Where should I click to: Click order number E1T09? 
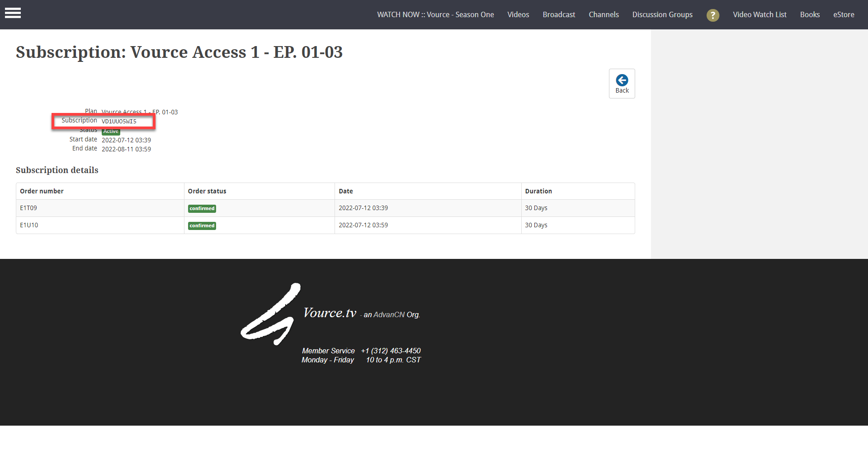[x=28, y=208]
